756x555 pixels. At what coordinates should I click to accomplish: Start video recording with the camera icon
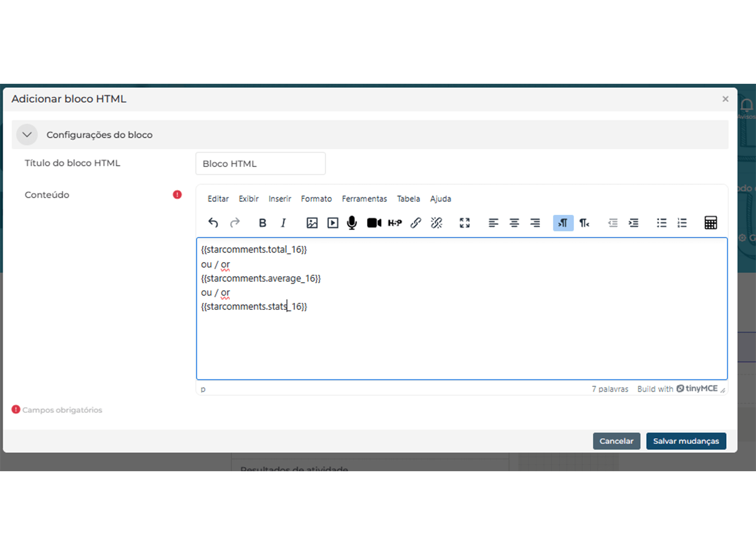pyautogui.click(x=374, y=223)
